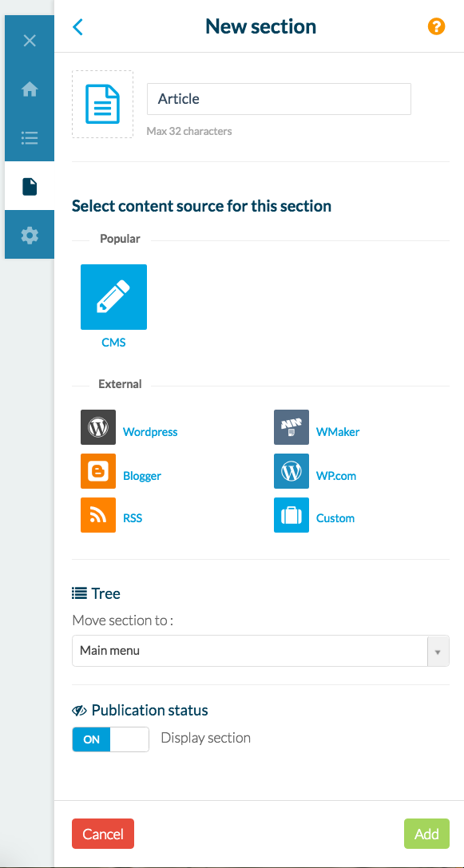464x868 pixels.
Task: Select the WP.com source icon
Action: (291, 471)
